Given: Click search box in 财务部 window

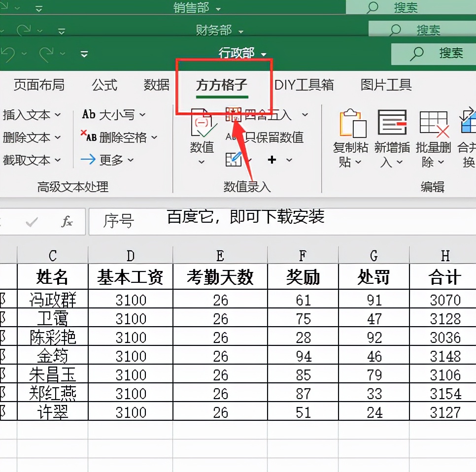Looking at the screenshot, I should 422,30.
